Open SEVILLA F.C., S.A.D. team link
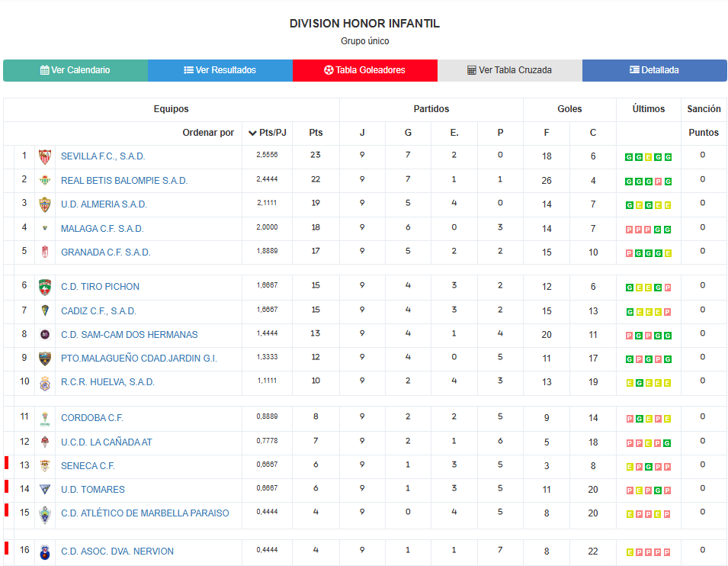 [103, 156]
